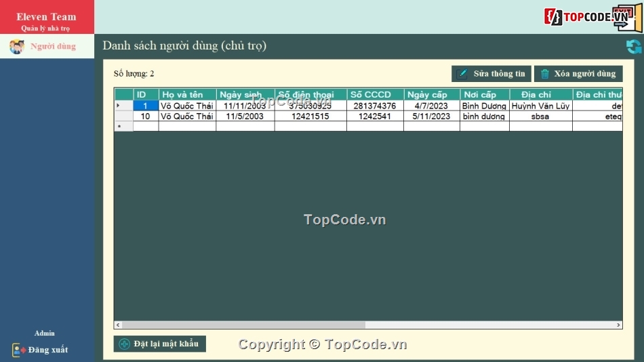Screen dimensions: 644x362
Task: Sort by the Địa chỉ column header
Action: tap(541, 94)
